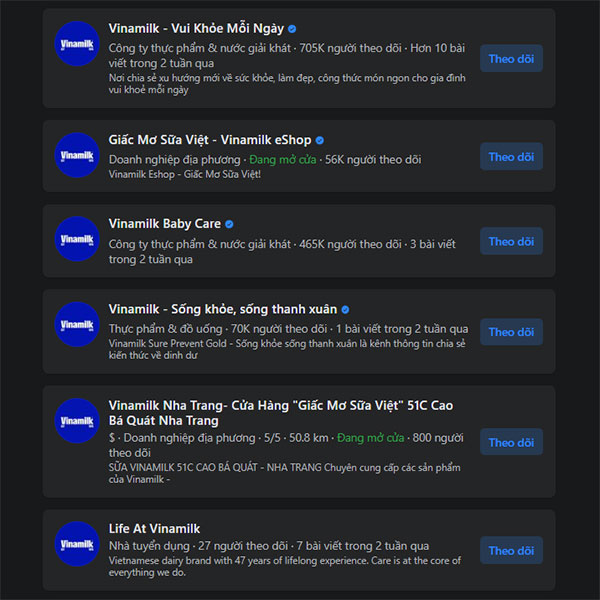Open Vinamilk - Sống khỏe profile picture

pyautogui.click(x=77, y=324)
